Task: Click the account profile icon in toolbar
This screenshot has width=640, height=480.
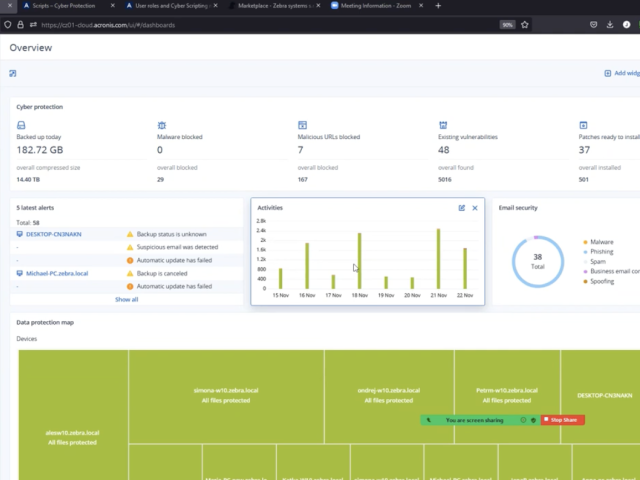Action: click(627, 25)
